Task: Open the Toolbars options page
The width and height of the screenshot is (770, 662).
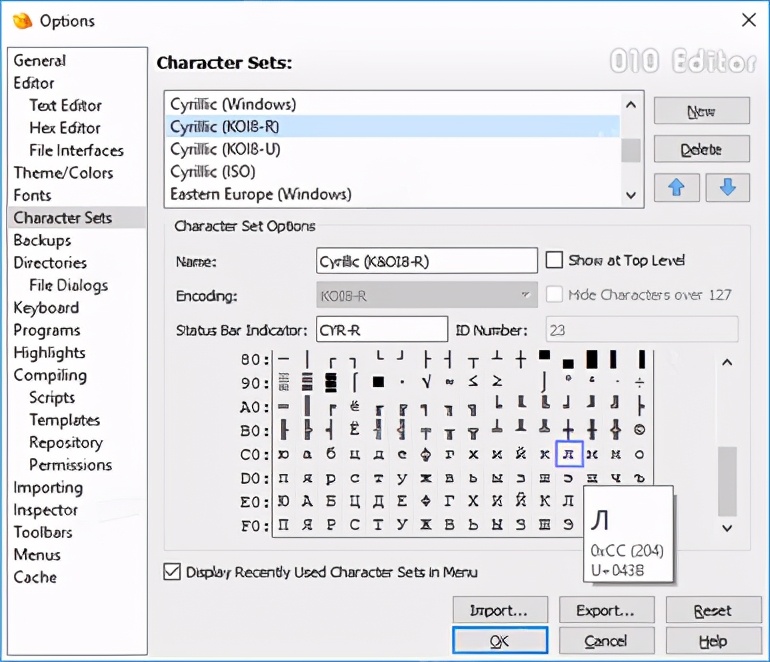Action: point(43,532)
